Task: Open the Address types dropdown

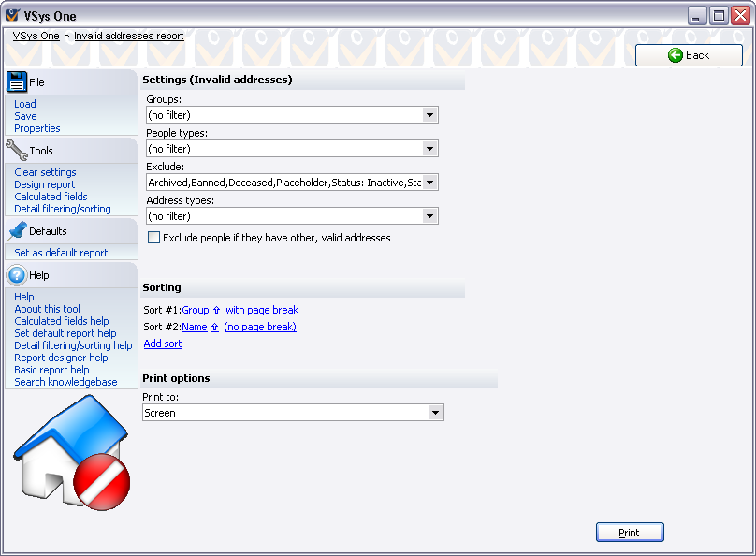Action: coord(429,216)
